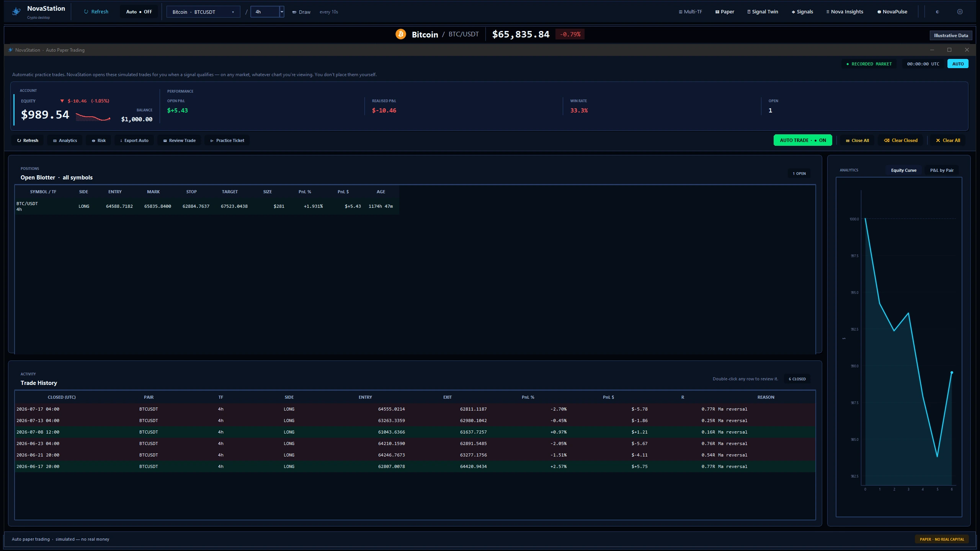This screenshot has height=551, width=980.
Task: Click the $65,835.84 Bitcoin price
Action: pyautogui.click(x=521, y=34)
